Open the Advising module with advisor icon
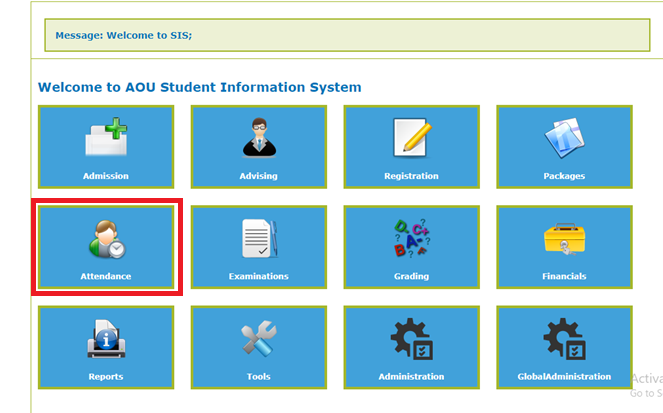 [x=259, y=147]
